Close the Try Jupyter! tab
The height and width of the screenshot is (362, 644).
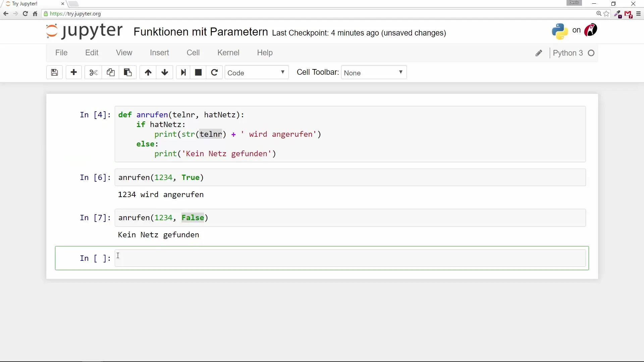(63, 4)
